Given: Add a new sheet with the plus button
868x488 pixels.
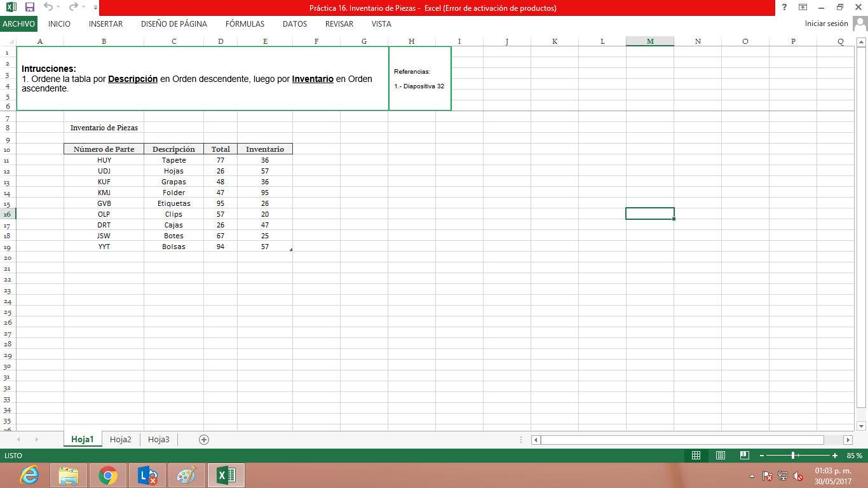Looking at the screenshot, I should point(204,439).
